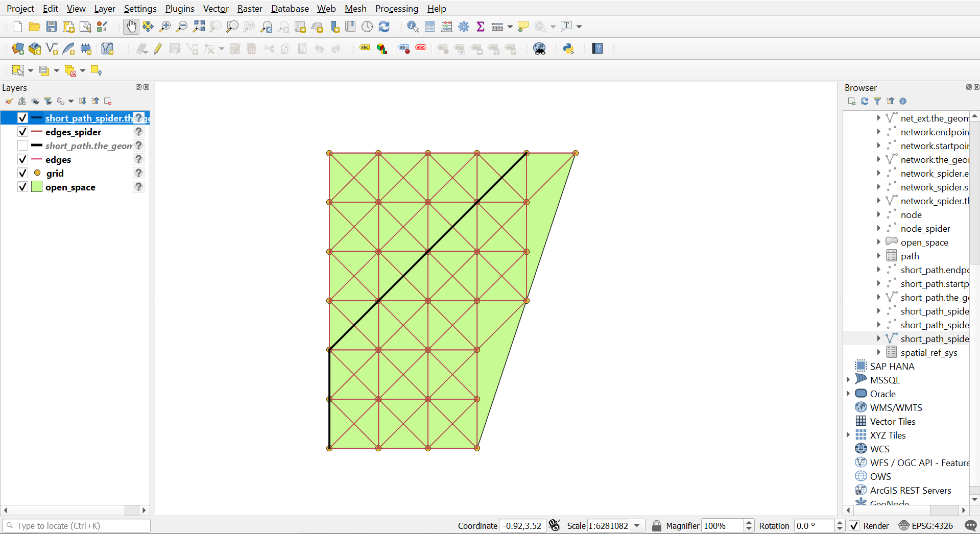Open Processing Toolbox gear icon
The height and width of the screenshot is (534, 980).
pos(464,27)
